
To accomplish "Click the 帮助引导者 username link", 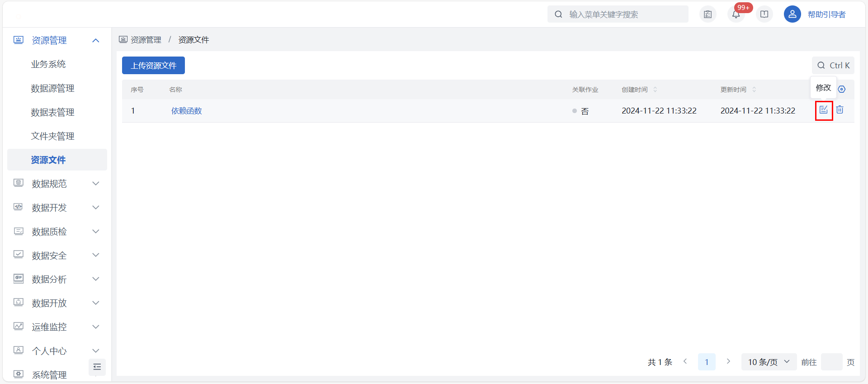I will (826, 14).
